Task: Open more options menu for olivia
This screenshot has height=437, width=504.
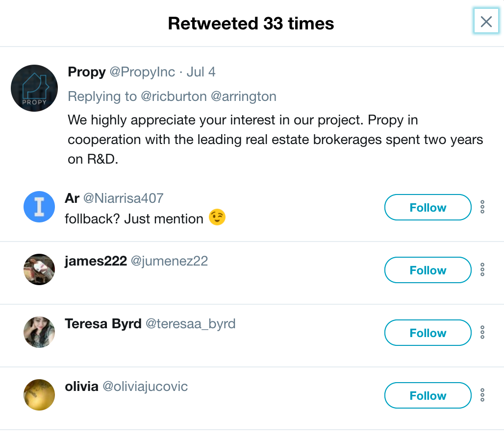Action: tap(482, 395)
